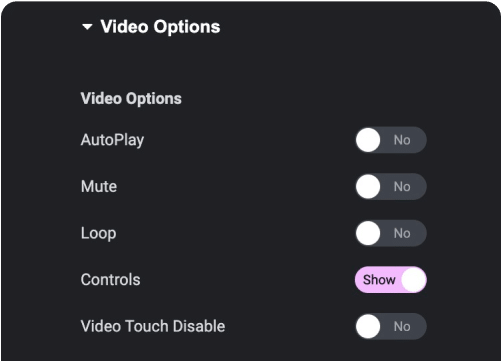Click the knob on Video Touch Disable switch
Image resolution: width=501 pixels, height=361 pixels.
[368, 326]
